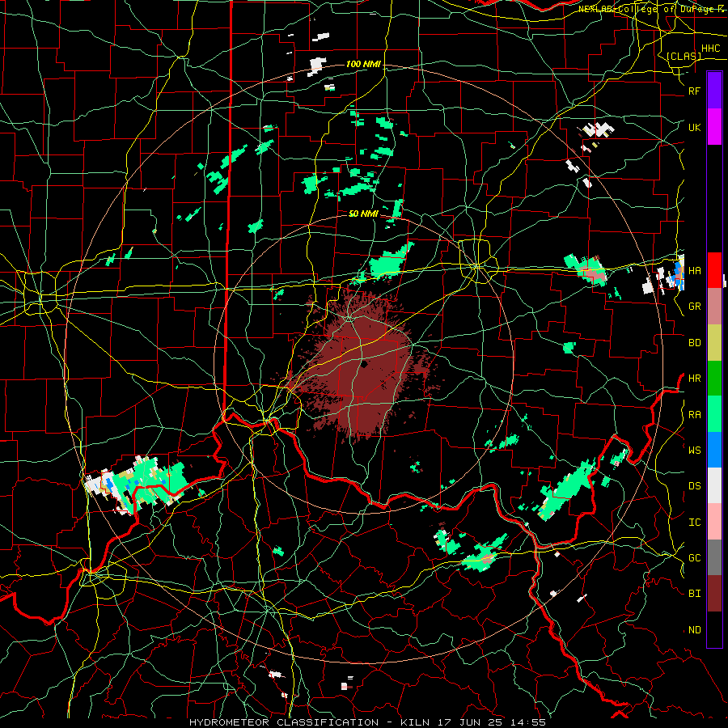Click the black radar site marker inside brown echo
This screenshot has height=728, width=728.
365,365
